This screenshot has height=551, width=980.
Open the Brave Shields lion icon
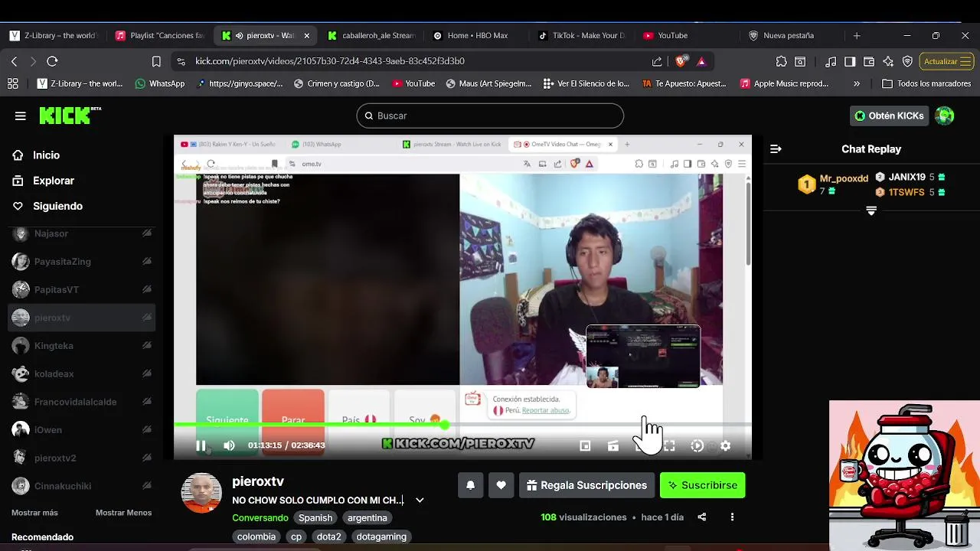(x=681, y=61)
